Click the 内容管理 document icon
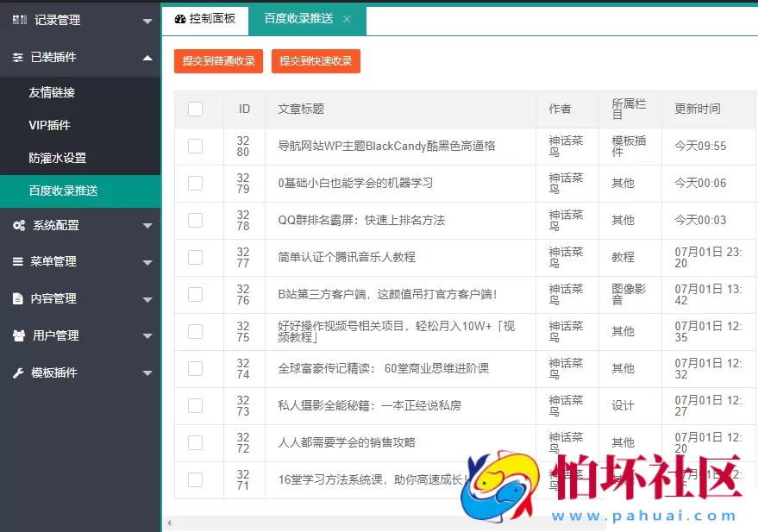Viewport: 758px width, 532px height. pyautogui.click(x=19, y=298)
